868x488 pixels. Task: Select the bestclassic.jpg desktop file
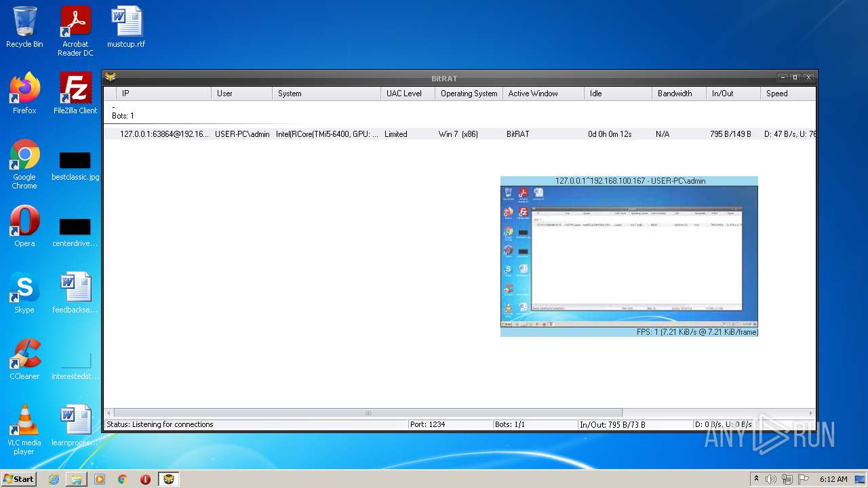[75, 166]
